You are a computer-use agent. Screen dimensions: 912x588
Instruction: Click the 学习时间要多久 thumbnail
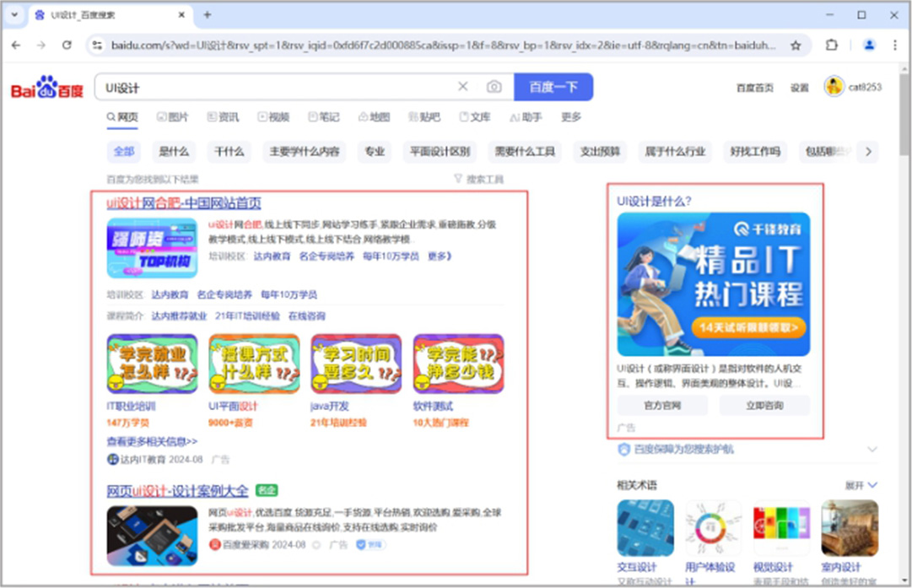[x=357, y=364]
